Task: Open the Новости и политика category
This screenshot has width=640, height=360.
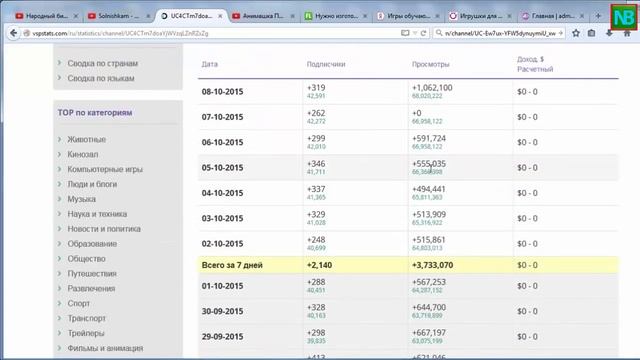Action: point(104,229)
